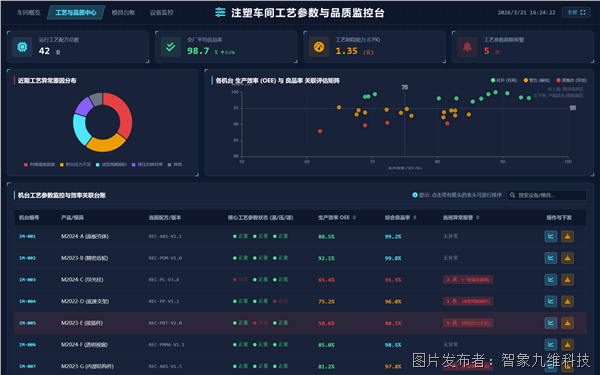The height and width of the screenshot is (375, 600).
Task: Click the 98.7 average yield value
Action: [198, 51]
